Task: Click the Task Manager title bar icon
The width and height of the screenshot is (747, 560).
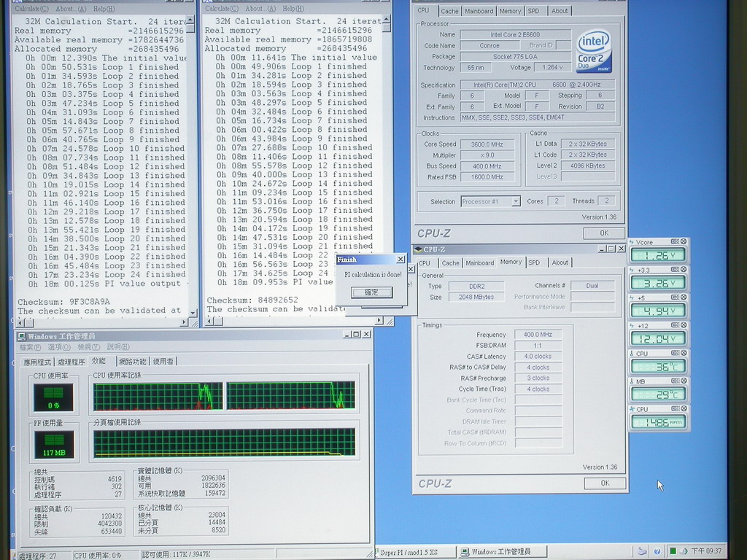Action: (x=21, y=336)
